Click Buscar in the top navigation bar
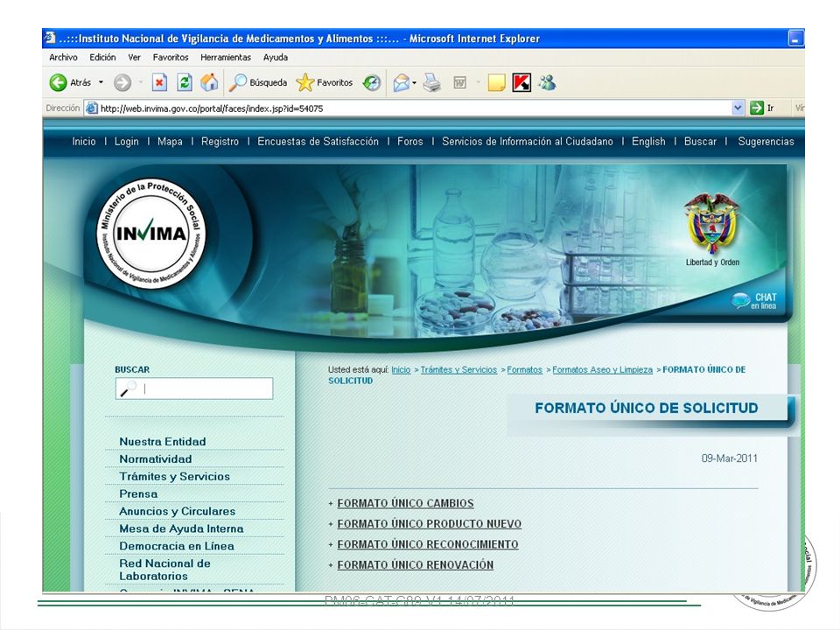Image resolution: width=840 pixels, height=630 pixels. tap(700, 142)
